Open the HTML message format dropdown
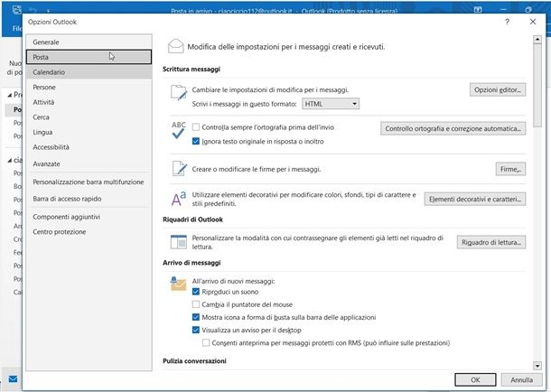Viewport: 551px width, 392px height. (x=331, y=104)
